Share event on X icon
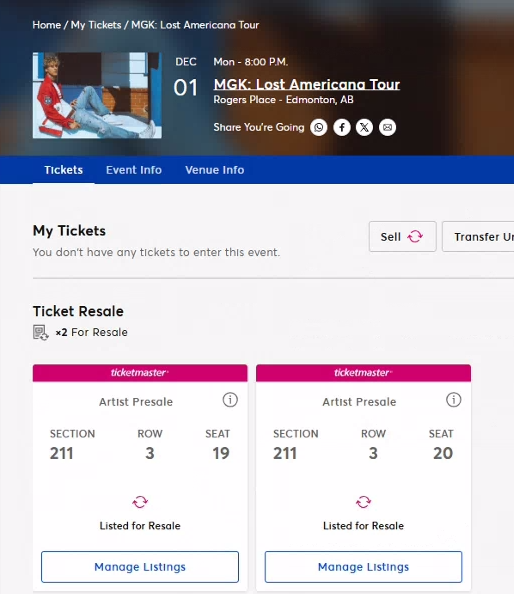 point(364,127)
